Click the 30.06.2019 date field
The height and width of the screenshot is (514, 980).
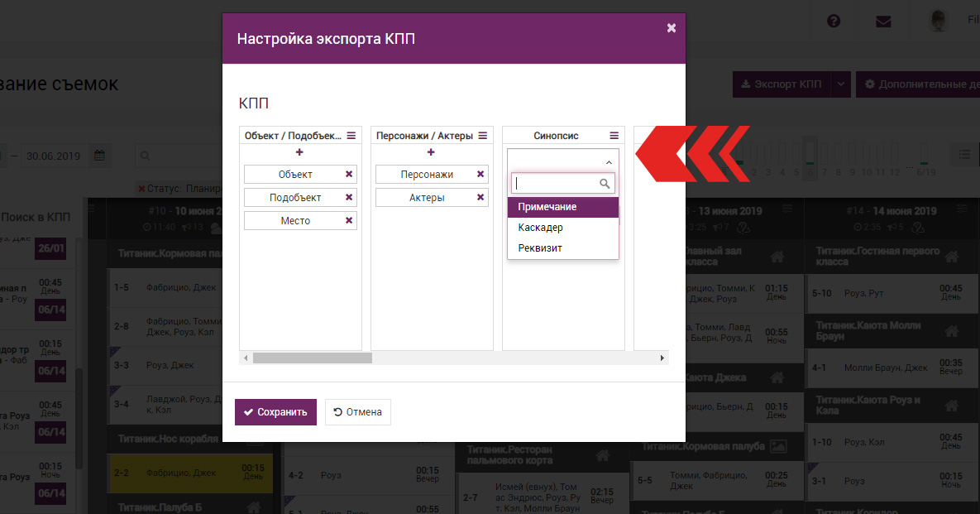click(x=54, y=156)
